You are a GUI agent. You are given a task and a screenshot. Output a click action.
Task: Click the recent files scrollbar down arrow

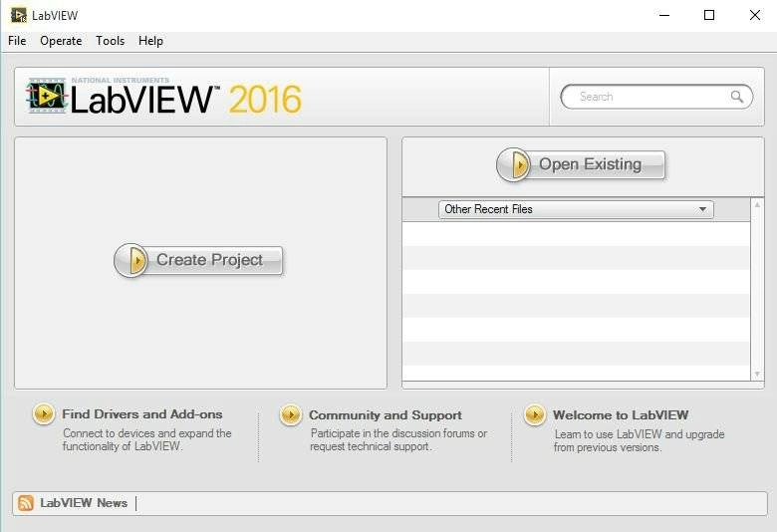click(757, 374)
